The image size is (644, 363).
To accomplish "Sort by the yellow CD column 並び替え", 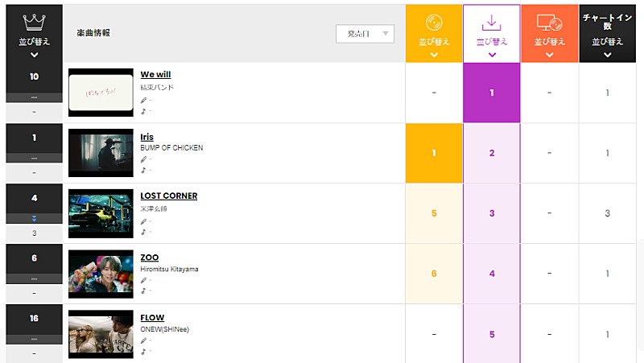I will 434,40.
